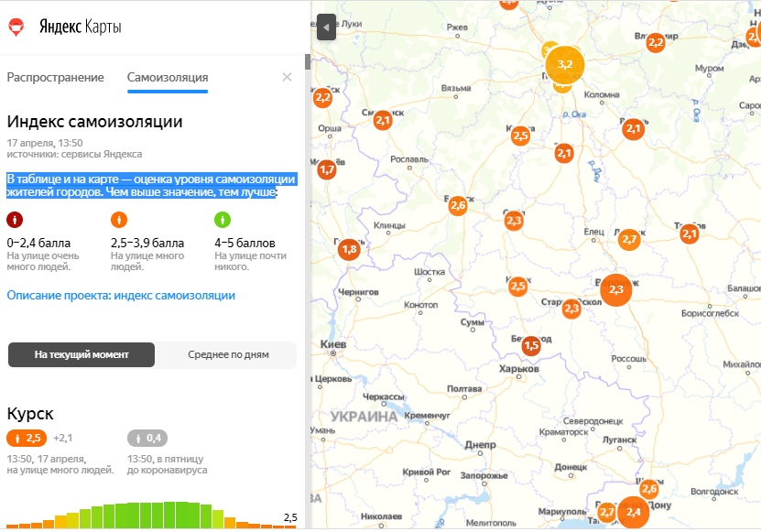
Task: Click the Чернигов city label
Action: [x=358, y=292]
